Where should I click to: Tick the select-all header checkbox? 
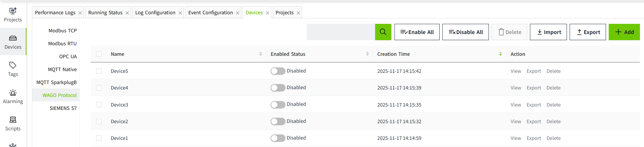(x=99, y=54)
